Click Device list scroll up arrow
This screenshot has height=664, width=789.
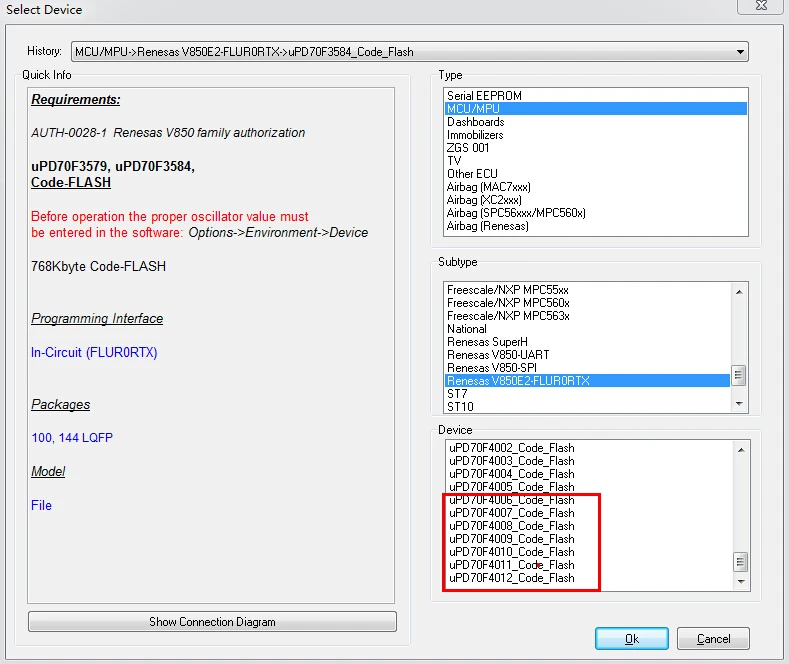click(x=741, y=450)
